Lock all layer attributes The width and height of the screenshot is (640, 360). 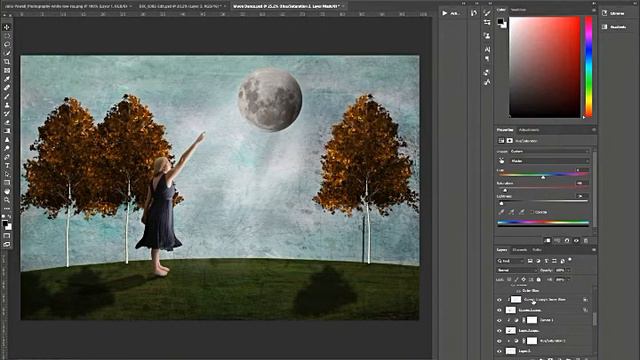tap(538, 280)
